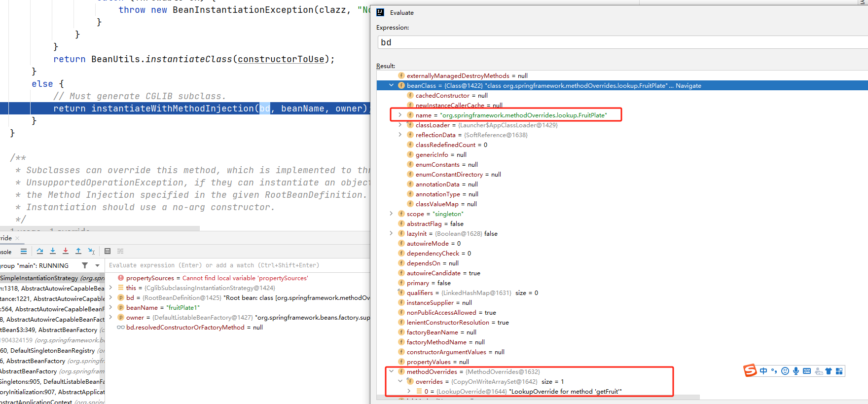Select stack frame ':564, AbstractAutowireCapableBeanF'

point(52,309)
